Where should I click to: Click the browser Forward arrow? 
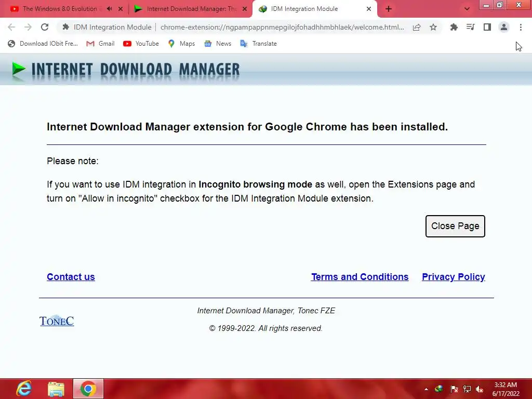coord(28,27)
